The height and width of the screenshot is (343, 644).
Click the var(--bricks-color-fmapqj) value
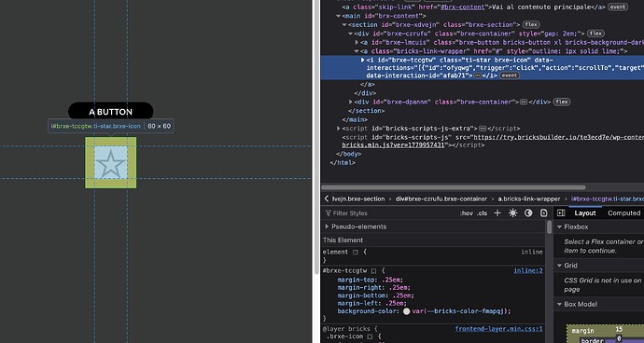coord(460,311)
